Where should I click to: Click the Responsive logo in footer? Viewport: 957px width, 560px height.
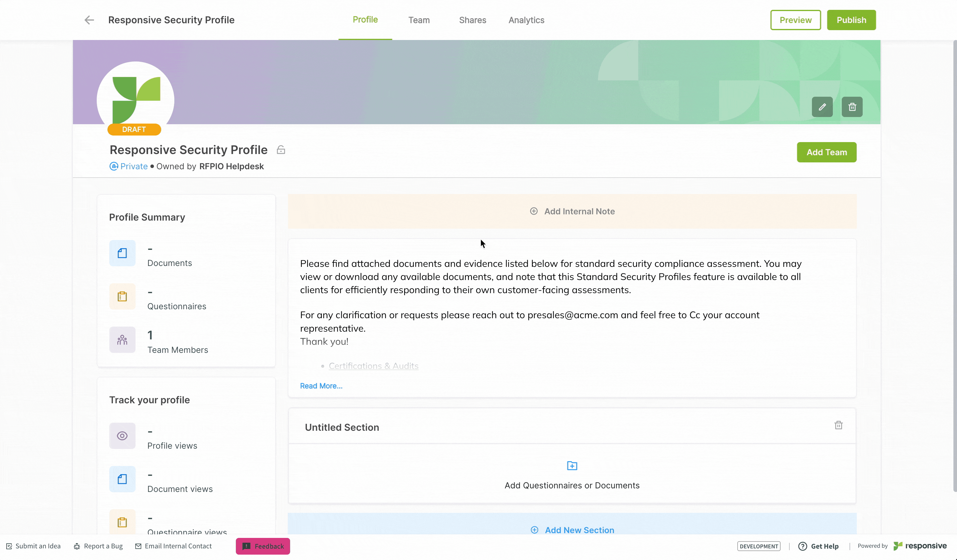(x=920, y=546)
